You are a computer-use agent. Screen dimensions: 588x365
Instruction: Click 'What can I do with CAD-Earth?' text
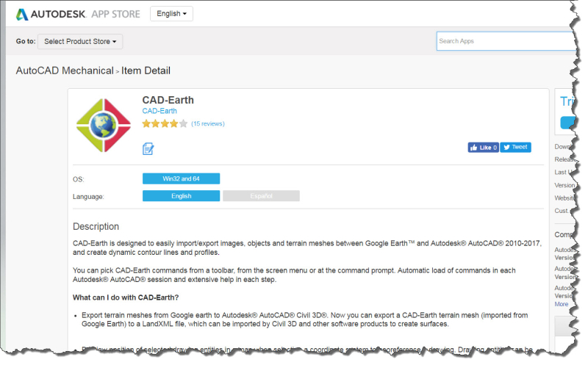(126, 297)
